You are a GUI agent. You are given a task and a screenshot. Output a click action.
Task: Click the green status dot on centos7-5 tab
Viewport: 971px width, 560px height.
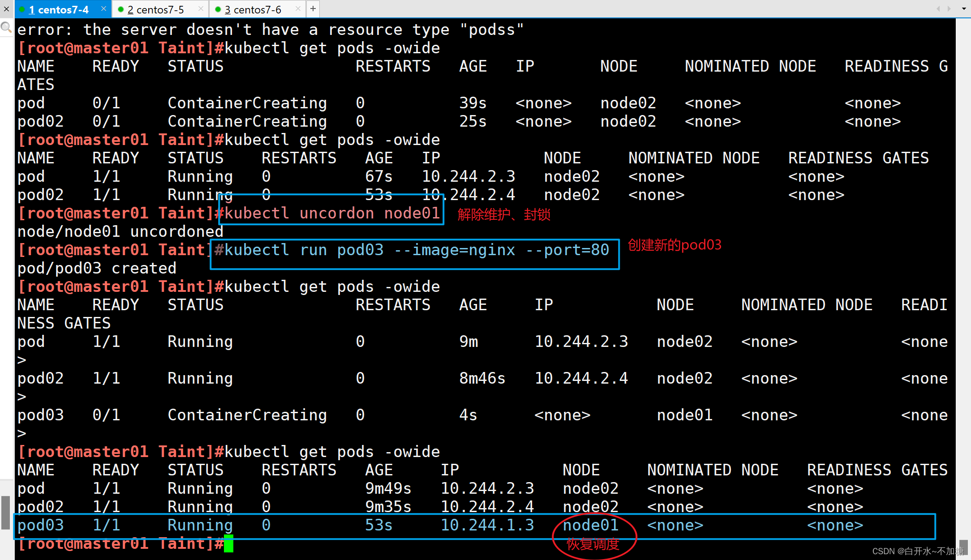coord(120,9)
